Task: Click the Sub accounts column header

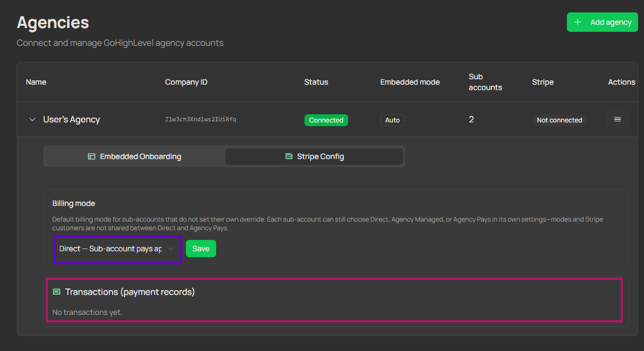Action: click(x=485, y=82)
